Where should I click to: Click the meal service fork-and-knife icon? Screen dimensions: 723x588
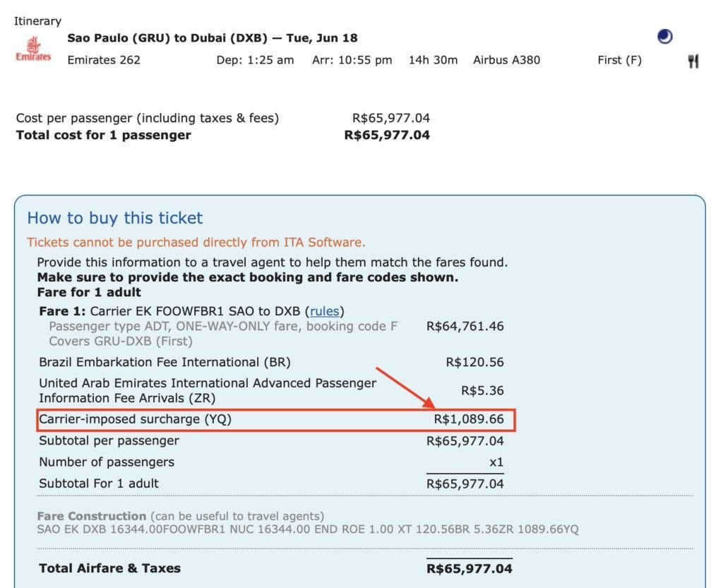[693, 61]
